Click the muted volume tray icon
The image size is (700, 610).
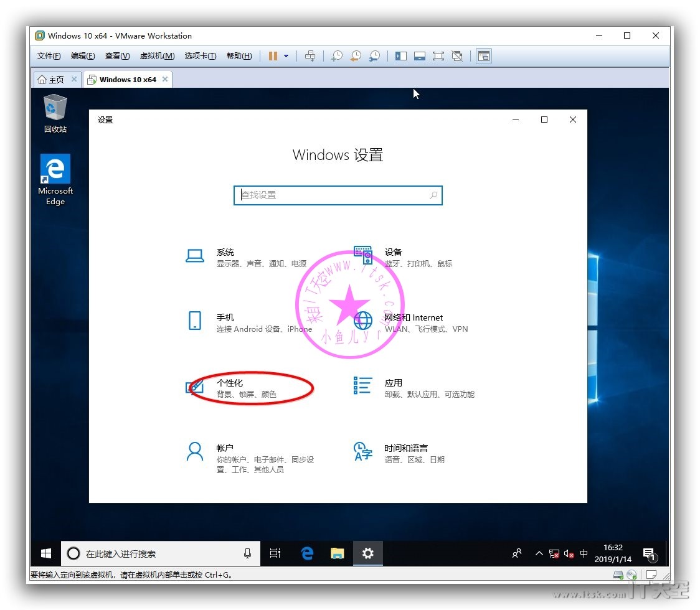tap(569, 554)
